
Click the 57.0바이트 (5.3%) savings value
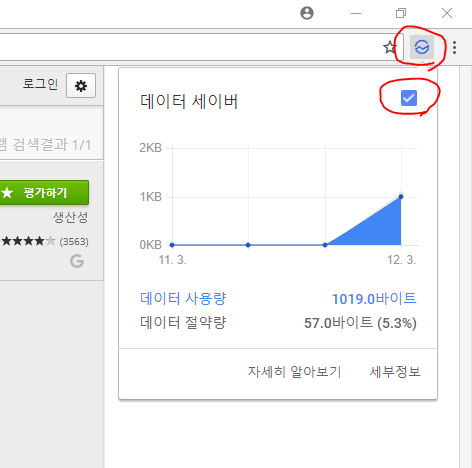360,323
